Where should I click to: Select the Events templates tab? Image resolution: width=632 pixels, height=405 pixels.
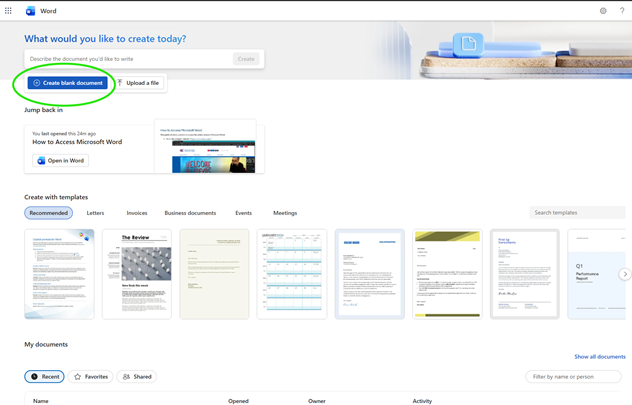[x=243, y=213]
